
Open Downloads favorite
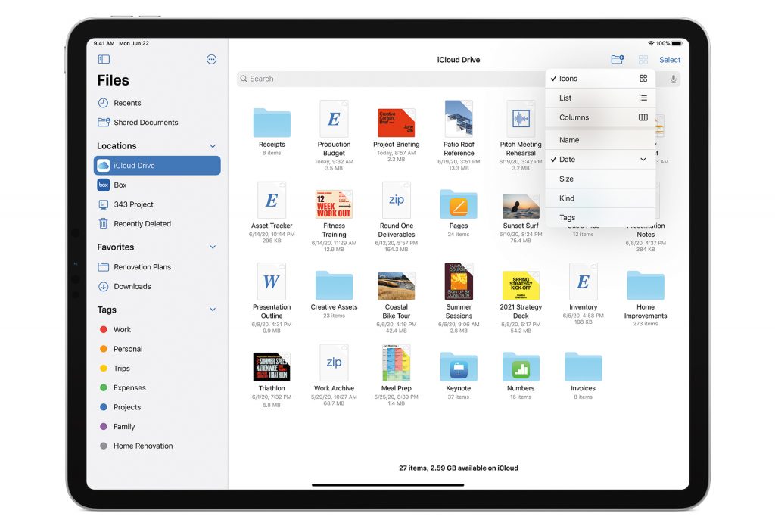pos(157,286)
